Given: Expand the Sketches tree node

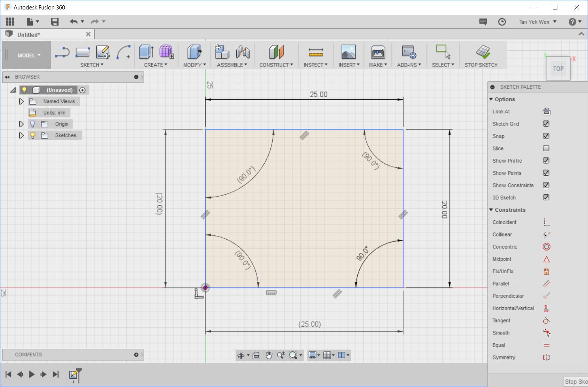Looking at the screenshot, I should 22,135.
